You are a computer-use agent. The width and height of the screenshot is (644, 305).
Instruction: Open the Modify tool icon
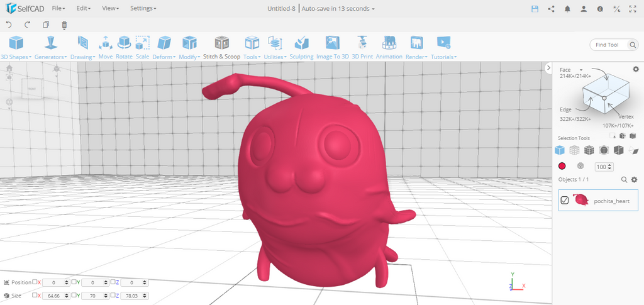[189, 43]
